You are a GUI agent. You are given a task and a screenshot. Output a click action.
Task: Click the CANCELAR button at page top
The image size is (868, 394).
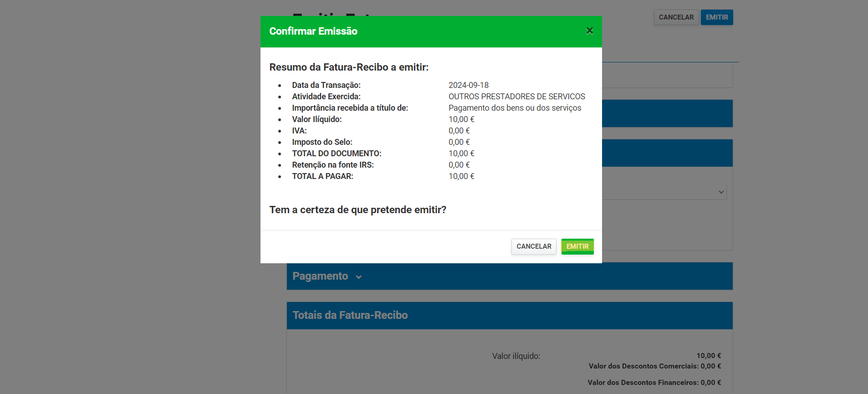click(676, 17)
